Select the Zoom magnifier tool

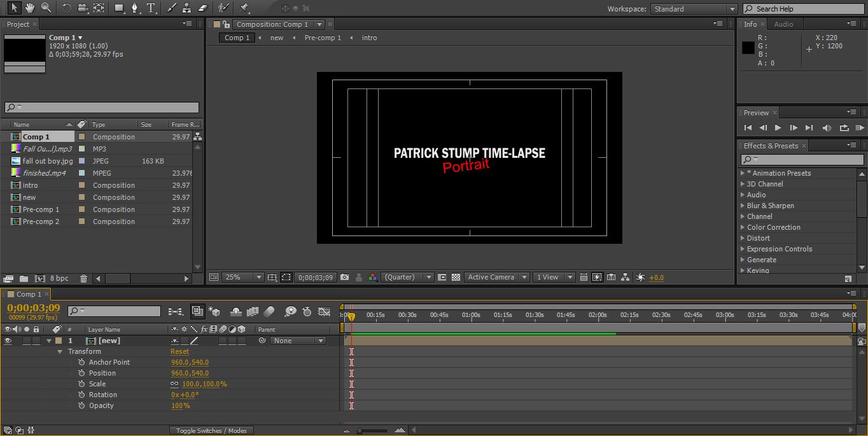[46, 8]
